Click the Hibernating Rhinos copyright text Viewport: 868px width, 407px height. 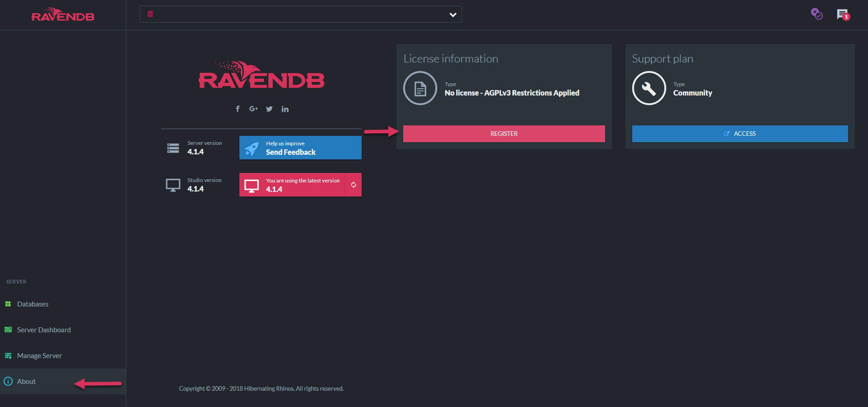click(261, 388)
